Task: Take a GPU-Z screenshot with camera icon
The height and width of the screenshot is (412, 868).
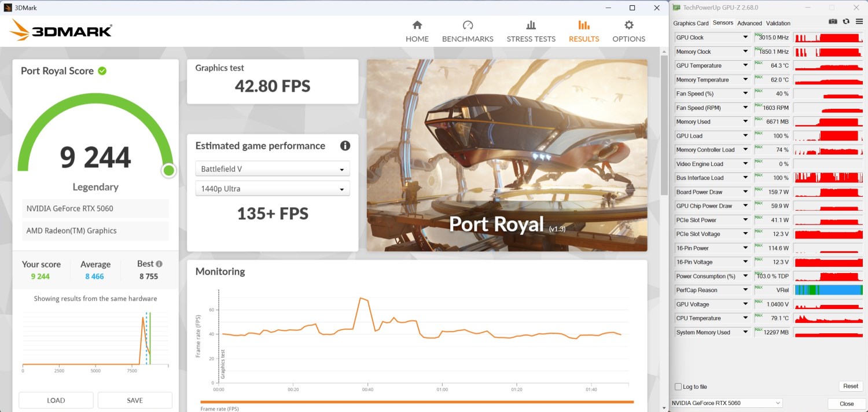Action: (833, 21)
